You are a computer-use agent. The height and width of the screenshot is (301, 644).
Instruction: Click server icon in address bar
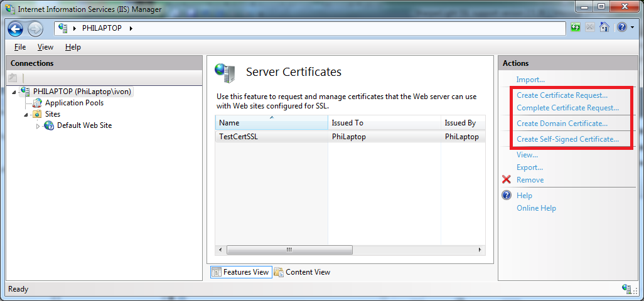tap(63, 28)
